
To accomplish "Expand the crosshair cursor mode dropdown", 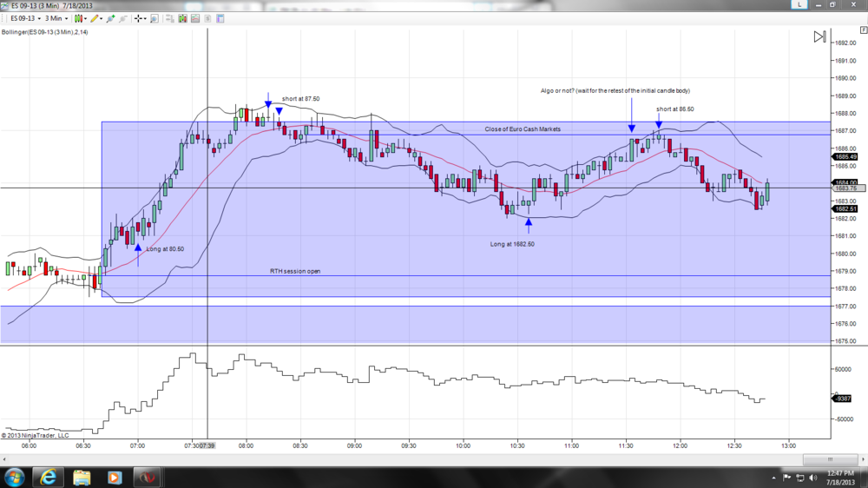I will 144,18.
